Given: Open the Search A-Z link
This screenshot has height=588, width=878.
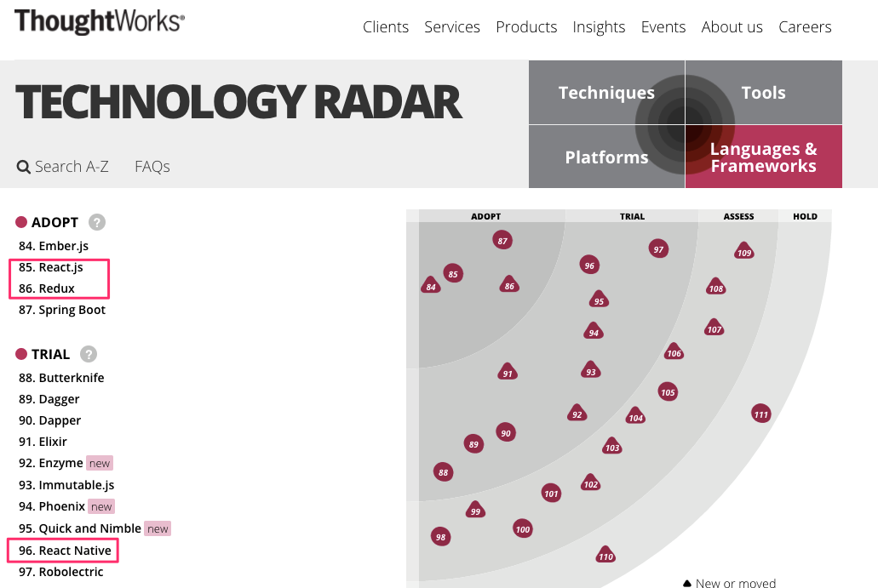Looking at the screenshot, I should tap(72, 167).
